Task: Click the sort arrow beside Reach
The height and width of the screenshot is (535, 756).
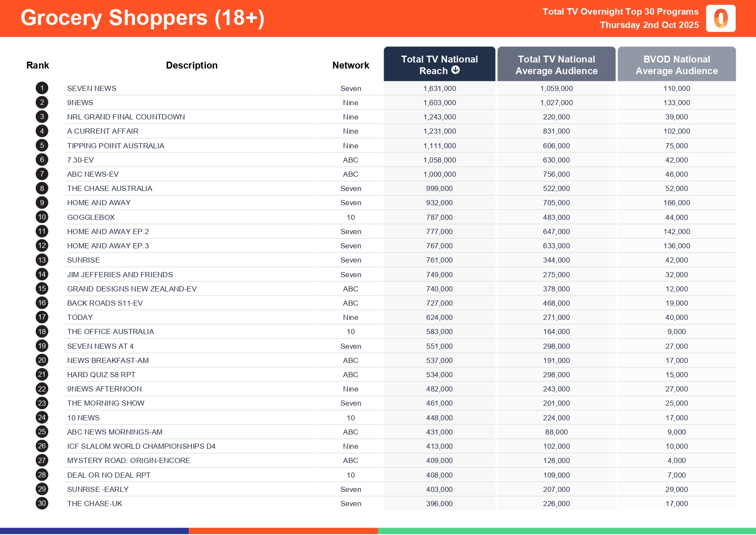Action: [456, 70]
